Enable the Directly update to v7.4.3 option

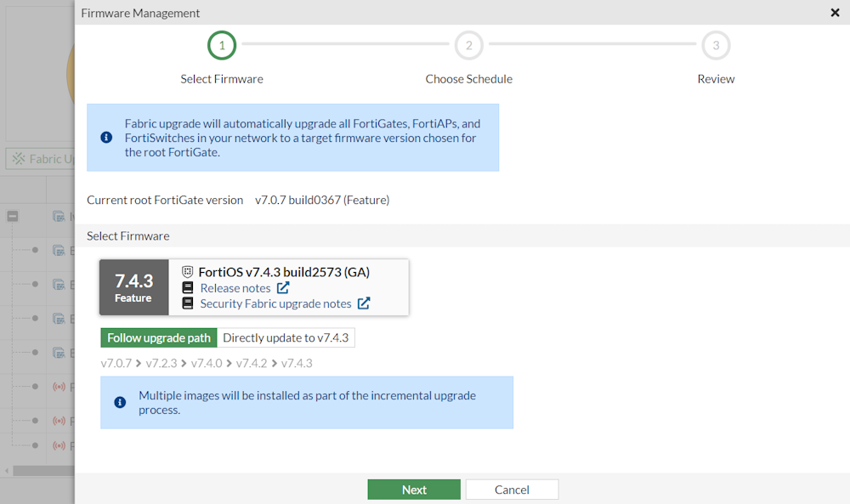[x=286, y=337]
